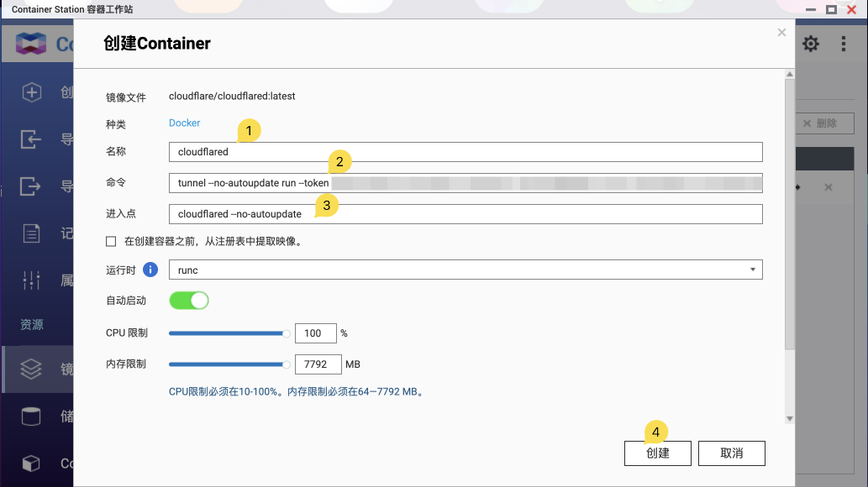Viewport: 868px width, 487px height.
Task: Click the runtime info icon
Action: click(x=150, y=270)
